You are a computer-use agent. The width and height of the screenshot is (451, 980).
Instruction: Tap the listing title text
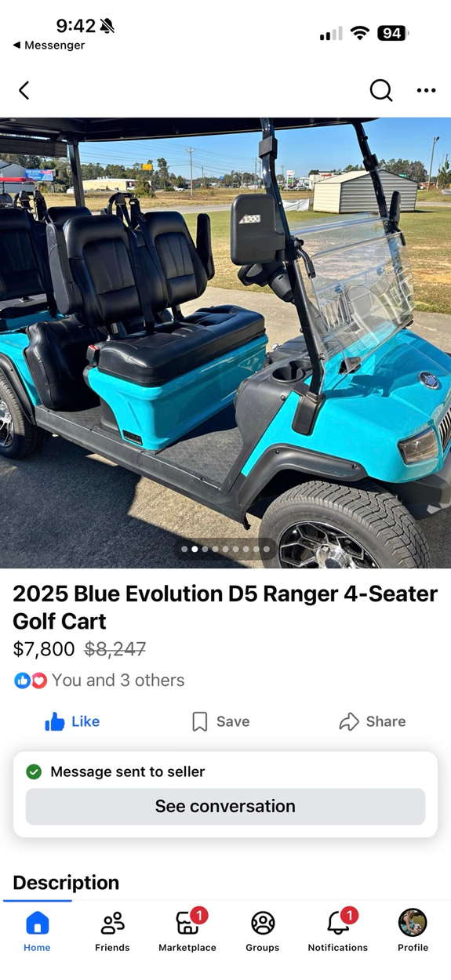click(x=225, y=608)
